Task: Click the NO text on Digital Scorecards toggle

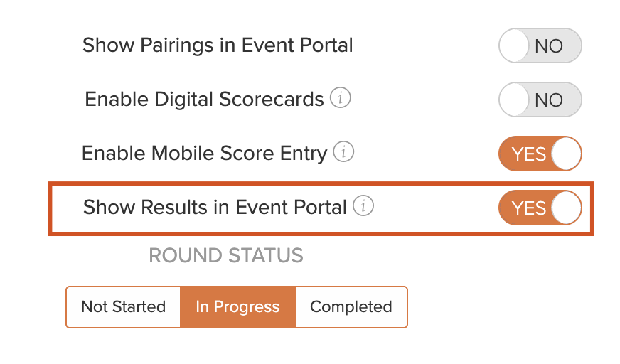Action: coord(549,100)
